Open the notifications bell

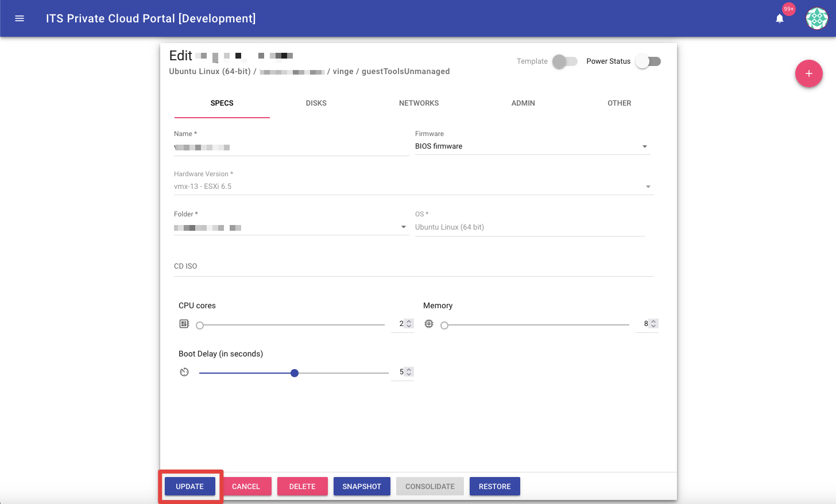click(x=779, y=18)
